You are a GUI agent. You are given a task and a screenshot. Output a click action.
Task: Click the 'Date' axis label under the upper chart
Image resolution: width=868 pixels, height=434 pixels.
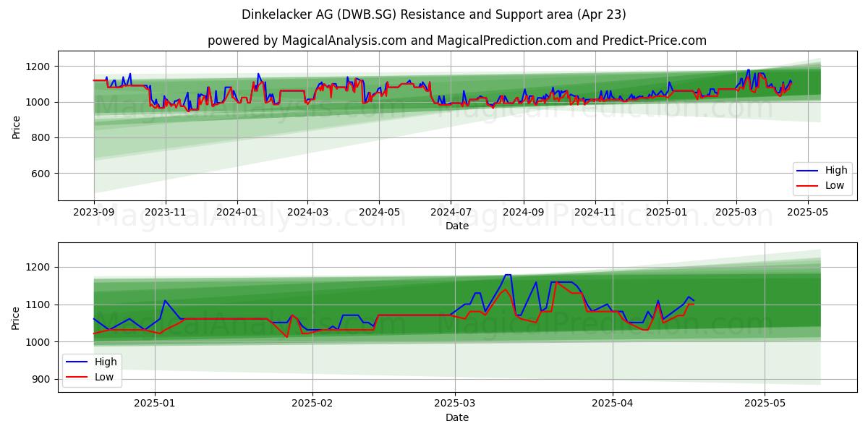(457, 226)
